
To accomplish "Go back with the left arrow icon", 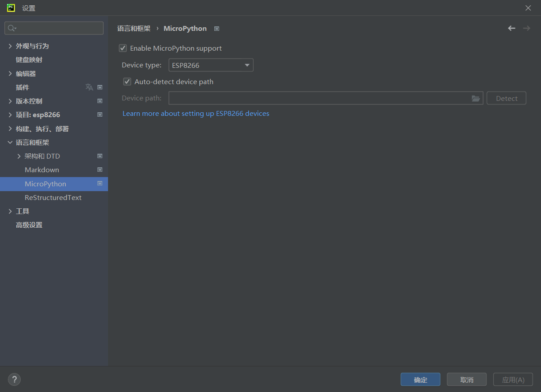I will coord(511,28).
